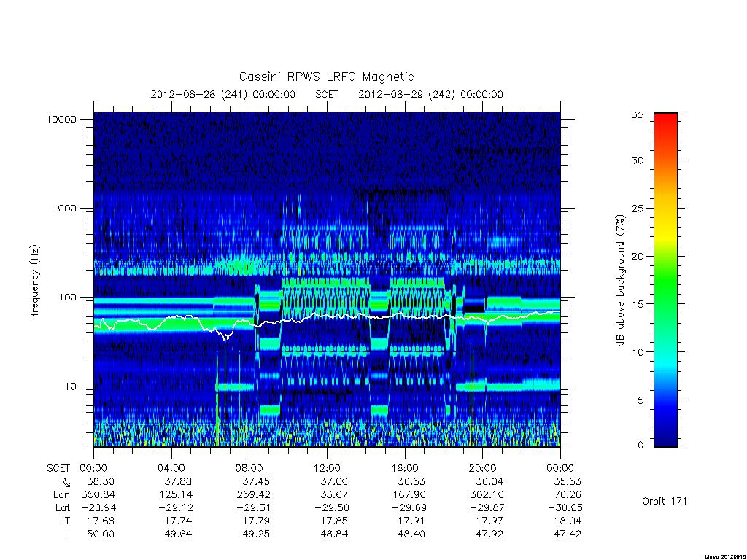The width and height of the screenshot is (747, 560).
Task: Click the green middle of the color bar
Action: [x=665, y=280]
